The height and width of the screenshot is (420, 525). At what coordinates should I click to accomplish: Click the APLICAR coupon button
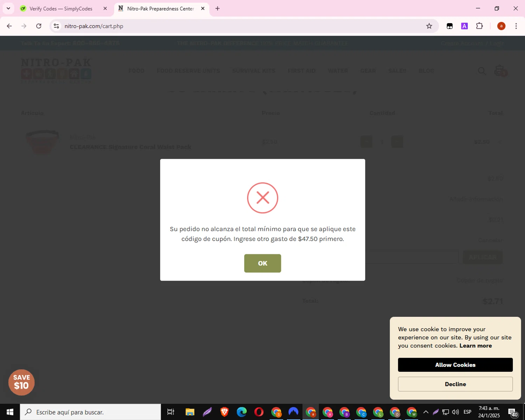click(x=483, y=257)
